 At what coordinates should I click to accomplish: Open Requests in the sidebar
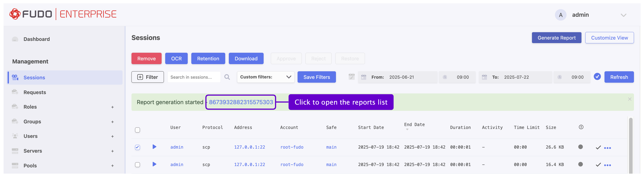click(x=35, y=92)
